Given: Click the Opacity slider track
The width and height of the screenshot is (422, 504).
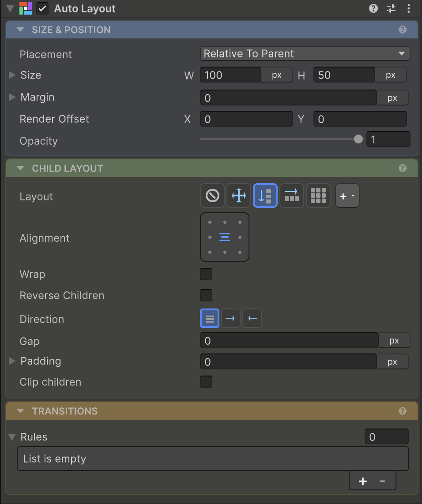Looking at the screenshot, I should [279, 139].
